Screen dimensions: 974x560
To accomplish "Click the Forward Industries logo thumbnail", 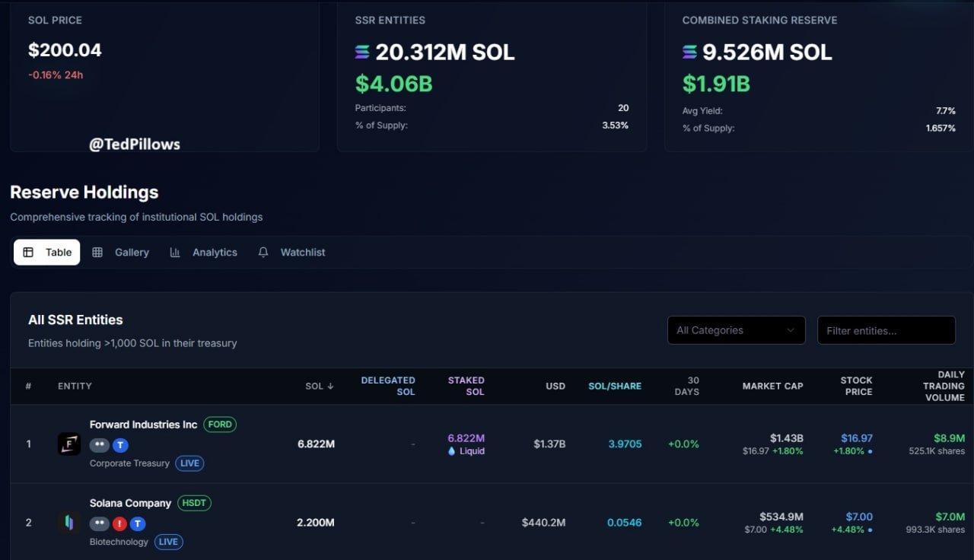I will click(68, 444).
